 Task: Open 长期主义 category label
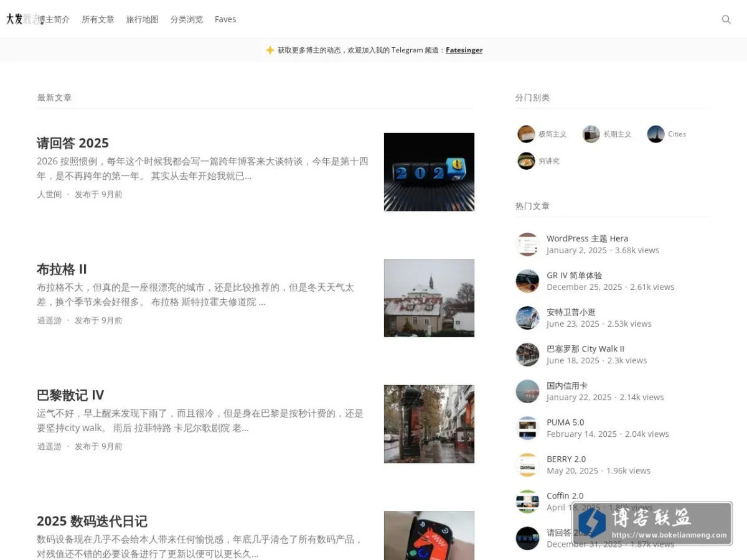[x=617, y=134]
